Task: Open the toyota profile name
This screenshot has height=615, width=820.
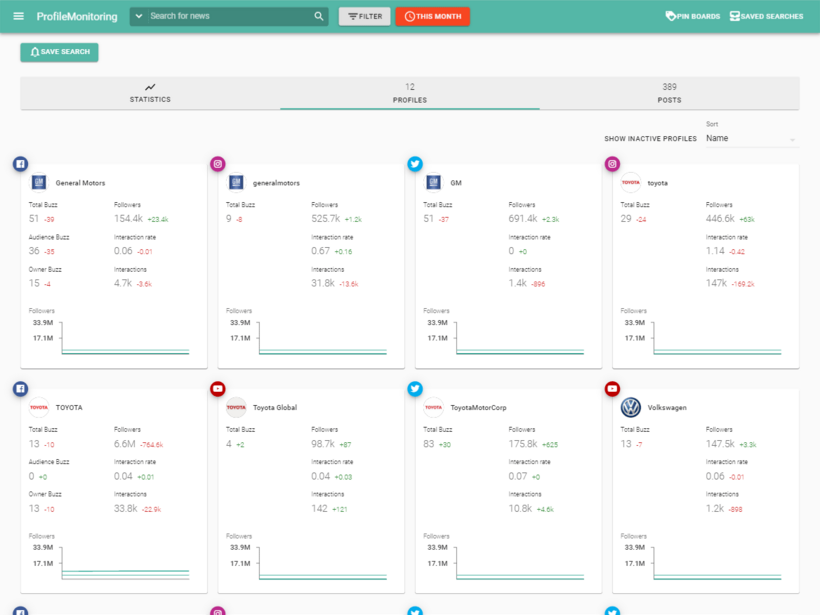Action: (x=657, y=183)
